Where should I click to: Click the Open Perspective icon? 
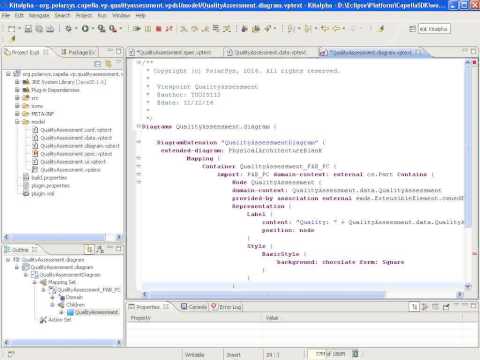[412, 29]
